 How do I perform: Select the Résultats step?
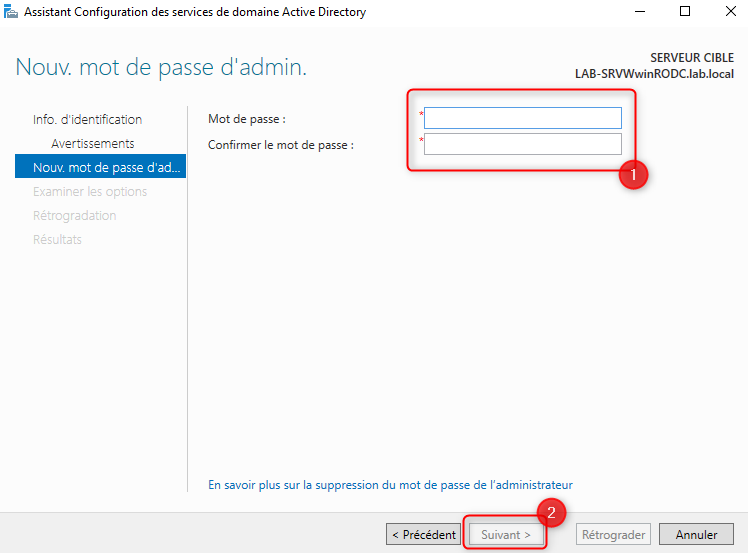[57, 239]
